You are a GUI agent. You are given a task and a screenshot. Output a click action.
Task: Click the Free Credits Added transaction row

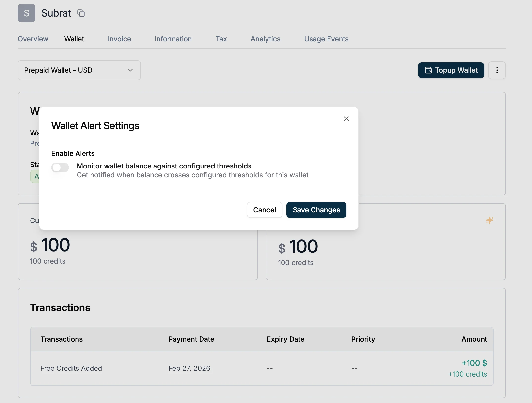click(x=262, y=368)
